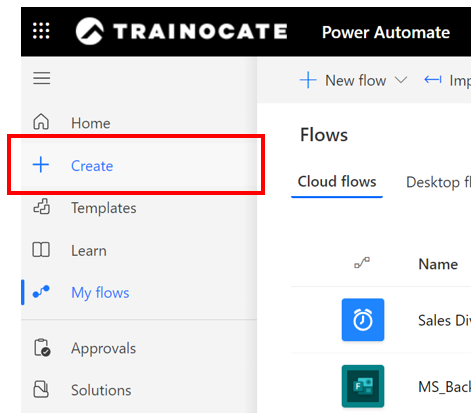This screenshot has height=419, width=471.
Task: Open the Sales flow row name
Action: (x=444, y=320)
